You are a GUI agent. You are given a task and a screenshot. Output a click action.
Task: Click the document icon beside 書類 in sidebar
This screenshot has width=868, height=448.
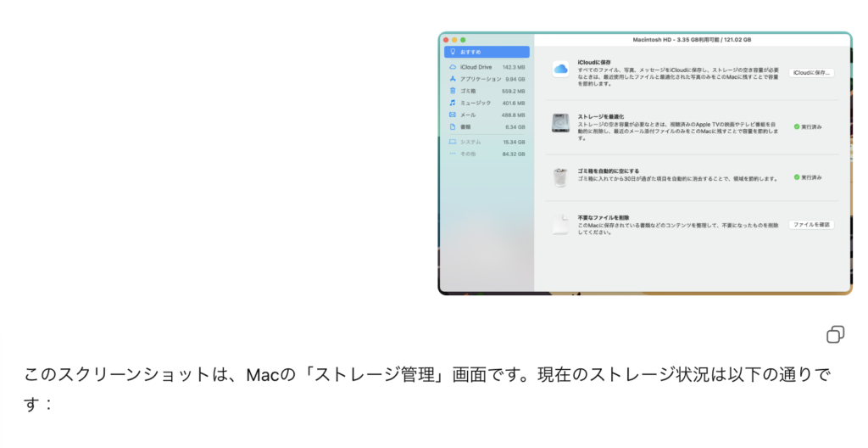pyautogui.click(x=453, y=126)
